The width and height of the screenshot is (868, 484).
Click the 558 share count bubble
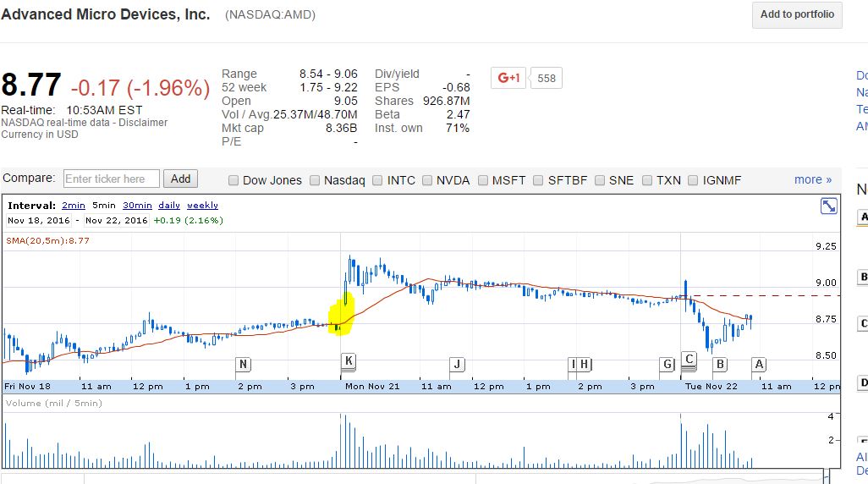pyautogui.click(x=546, y=78)
